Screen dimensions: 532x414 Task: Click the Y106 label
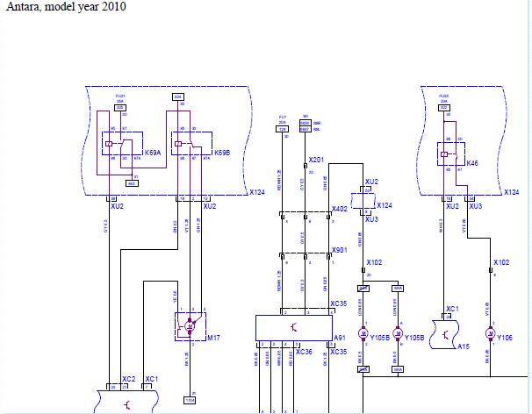[505, 338]
